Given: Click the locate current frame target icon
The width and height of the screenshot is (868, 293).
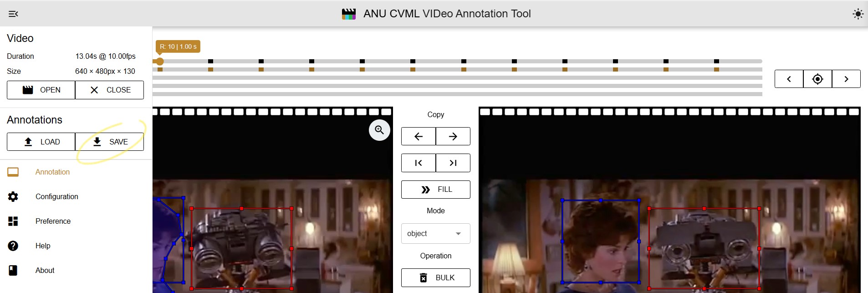Looking at the screenshot, I should [x=817, y=79].
